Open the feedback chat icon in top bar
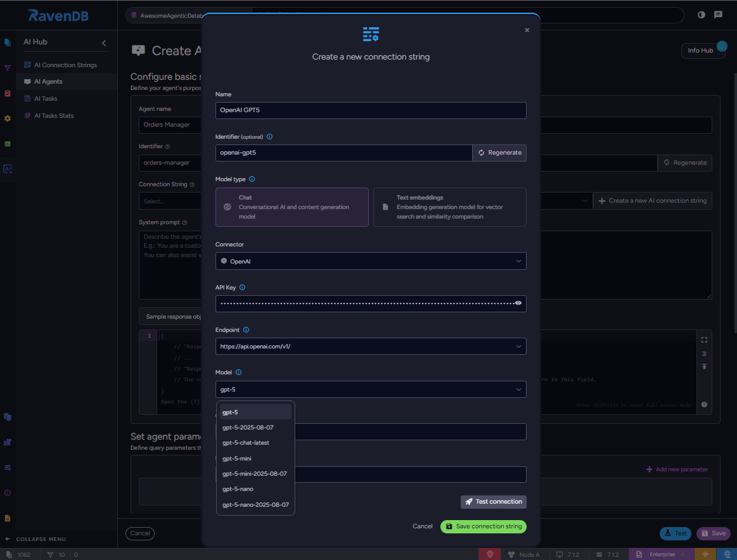This screenshot has height=560, width=737. click(718, 15)
